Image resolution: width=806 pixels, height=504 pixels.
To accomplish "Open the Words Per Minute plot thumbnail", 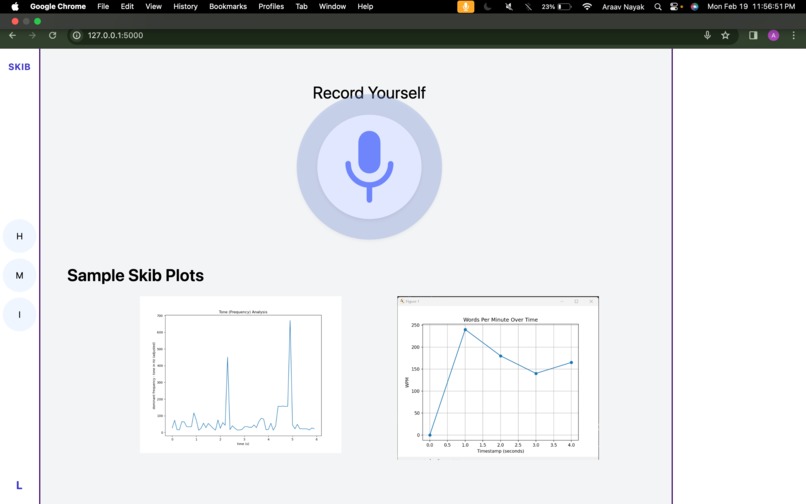I will [498, 377].
